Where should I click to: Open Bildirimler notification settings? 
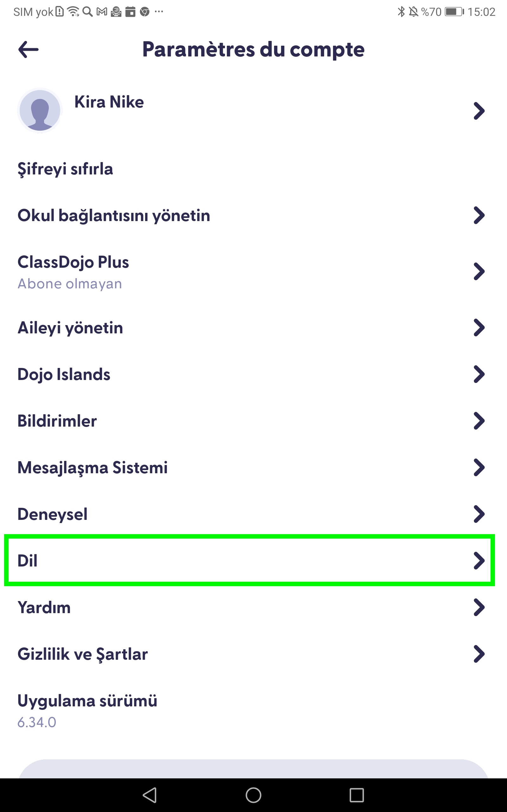coord(57,421)
